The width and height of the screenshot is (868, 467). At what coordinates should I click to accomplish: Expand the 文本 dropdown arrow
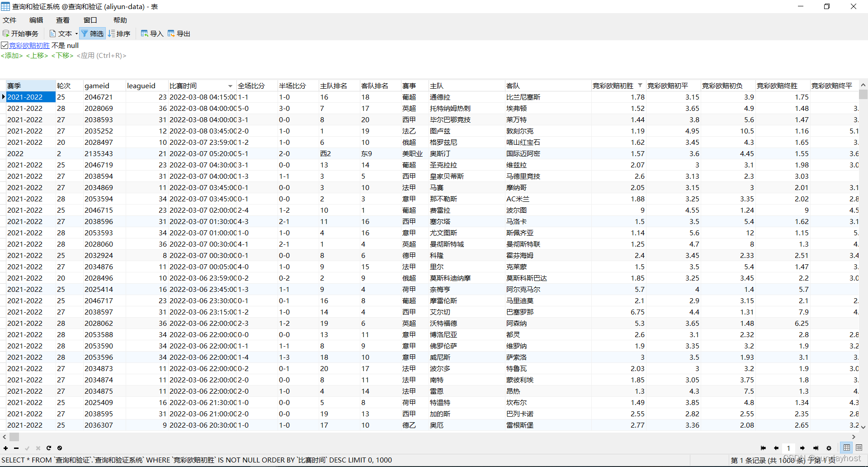(76, 33)
